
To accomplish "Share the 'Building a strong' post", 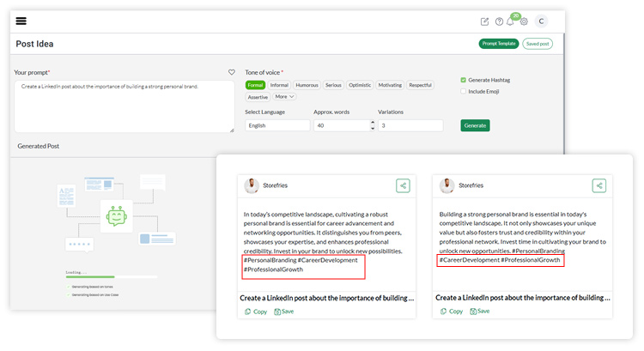I will 599,185.
